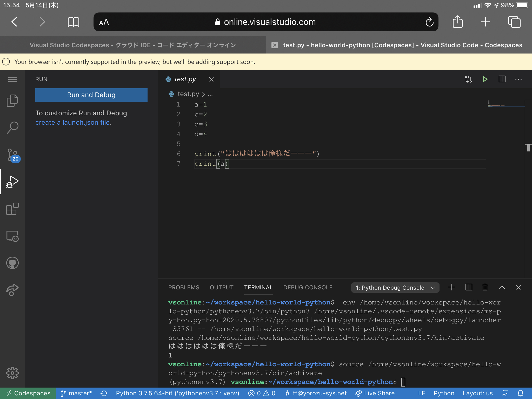Click the tf@yorozu-sys.net account status item
This screenshot has width=532, height=399.
coord(316,393)
